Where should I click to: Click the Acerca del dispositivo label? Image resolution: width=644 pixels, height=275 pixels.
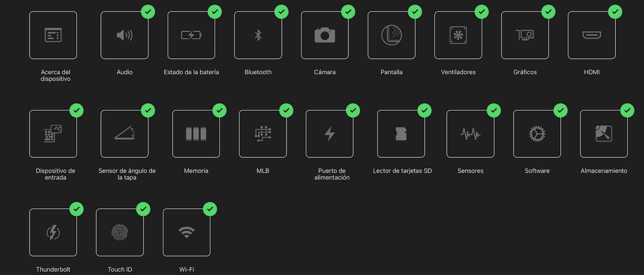pos(56,75)
